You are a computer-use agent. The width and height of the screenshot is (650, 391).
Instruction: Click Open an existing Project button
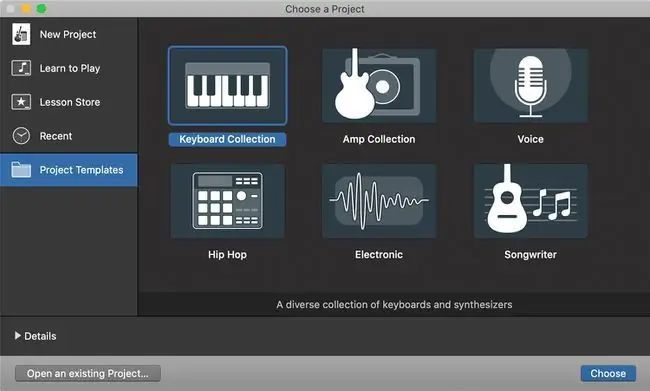pos(88,373)
